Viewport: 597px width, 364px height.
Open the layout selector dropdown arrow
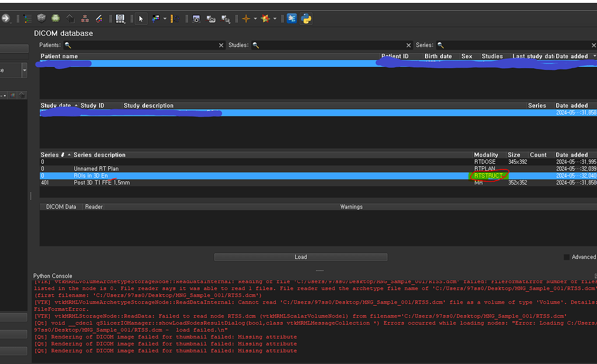164,18
